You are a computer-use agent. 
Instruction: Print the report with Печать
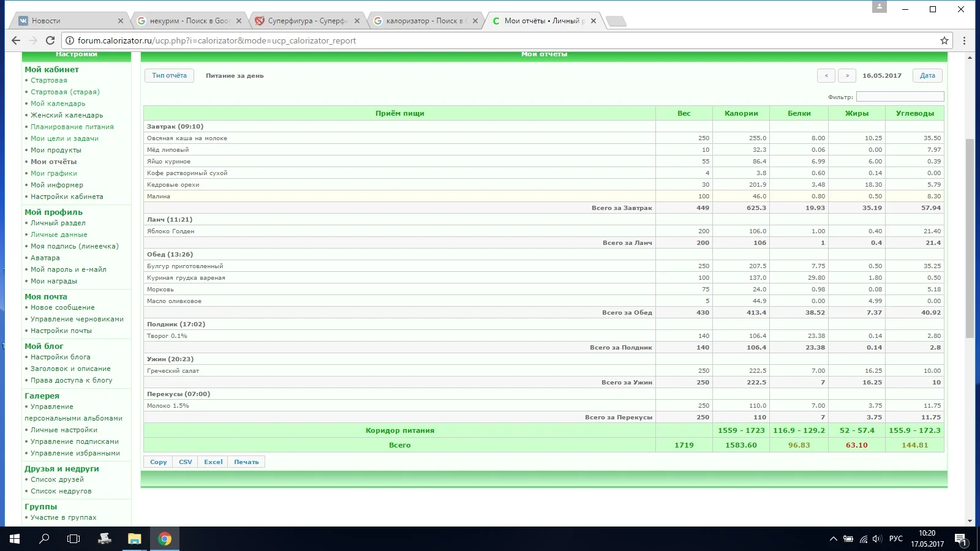point(246,462)
